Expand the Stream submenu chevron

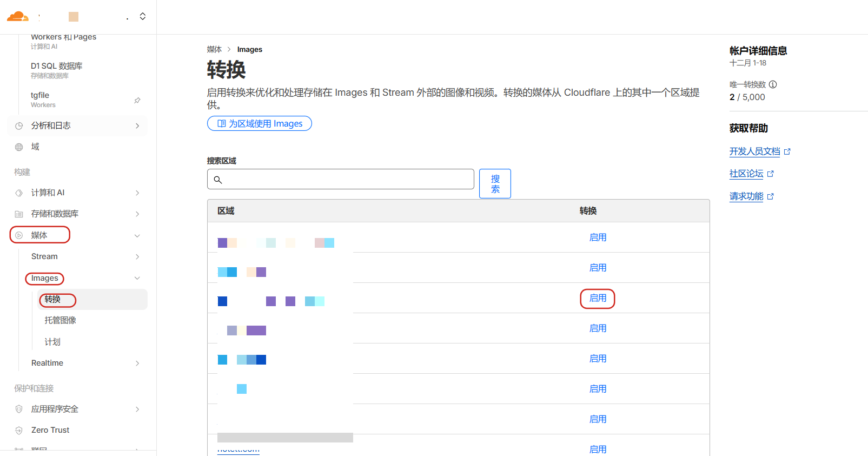[x=137, y=257]
